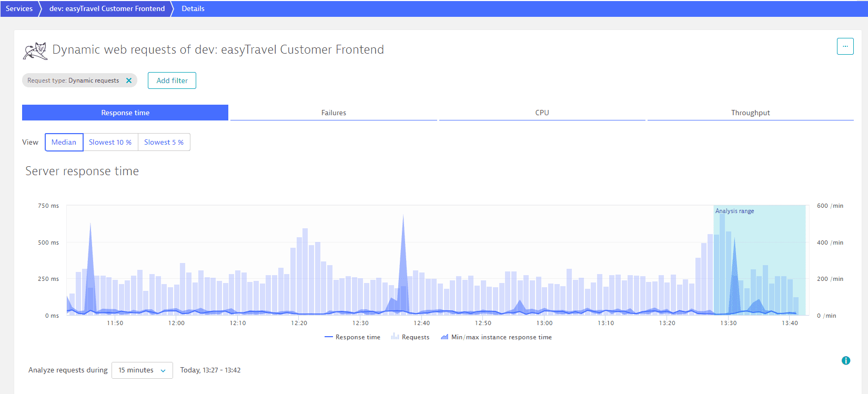Select the Slowest 10 % view
Viewport: 868px width, 394px height.
point(110,142)
